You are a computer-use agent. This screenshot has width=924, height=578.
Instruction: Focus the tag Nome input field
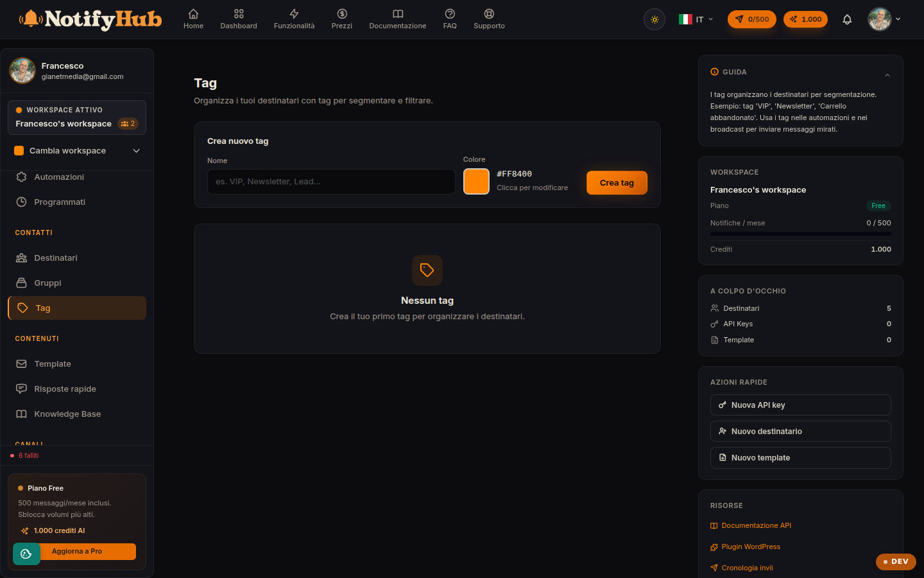point(331,182)
